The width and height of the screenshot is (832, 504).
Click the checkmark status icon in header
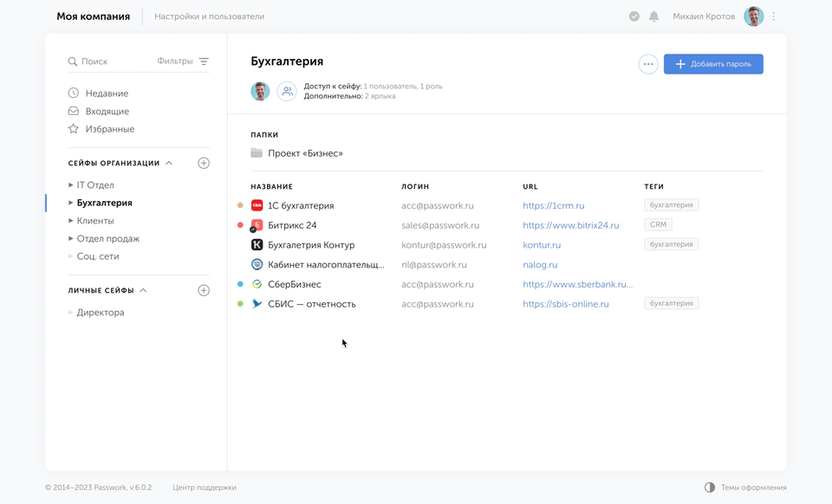point(634,16)
